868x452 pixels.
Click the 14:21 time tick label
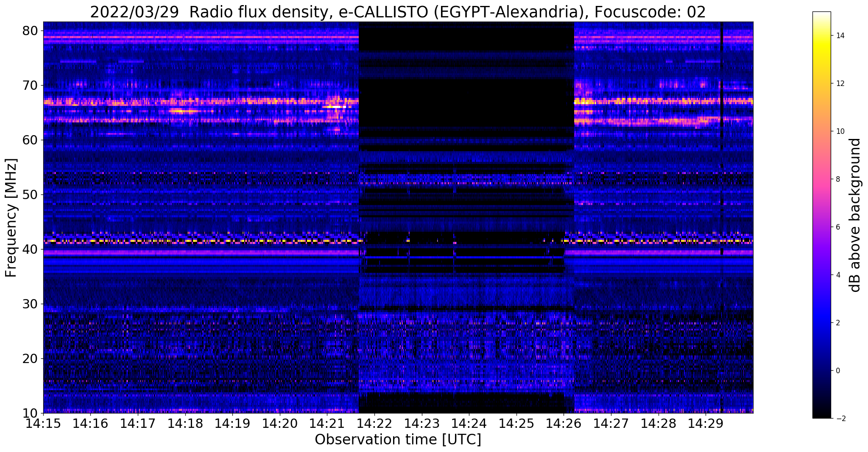pyautogui.click(x=327, y=424)
